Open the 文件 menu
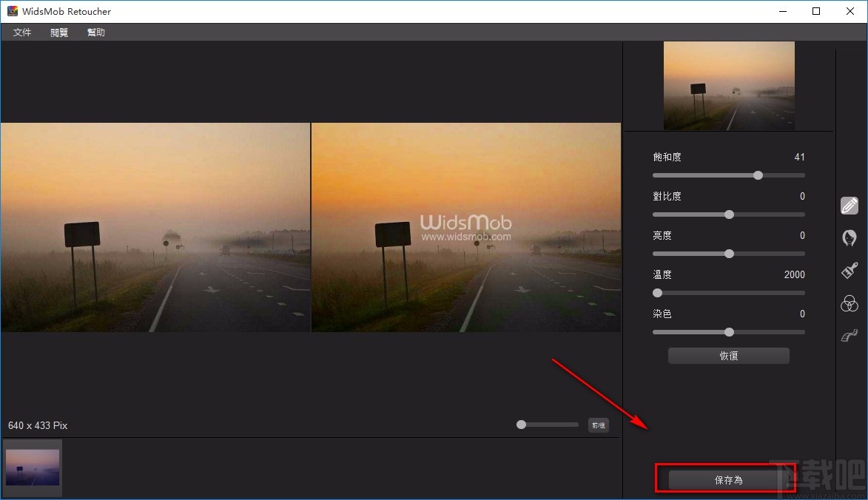The height and width of the screenshot is (500, 868). pyautogui.click(x=21, y=32)
